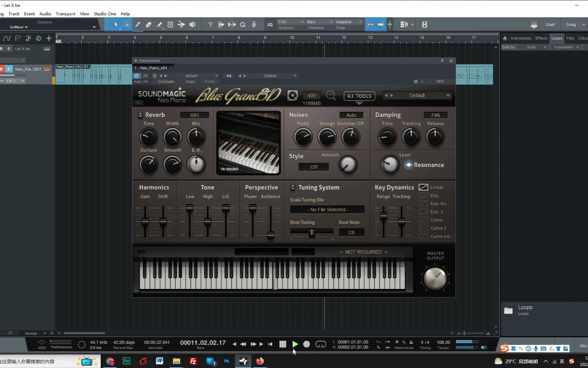Select the Mute tool
This screenshot has width=588, height=368.
pyautogui.click(x=170, y=25)
